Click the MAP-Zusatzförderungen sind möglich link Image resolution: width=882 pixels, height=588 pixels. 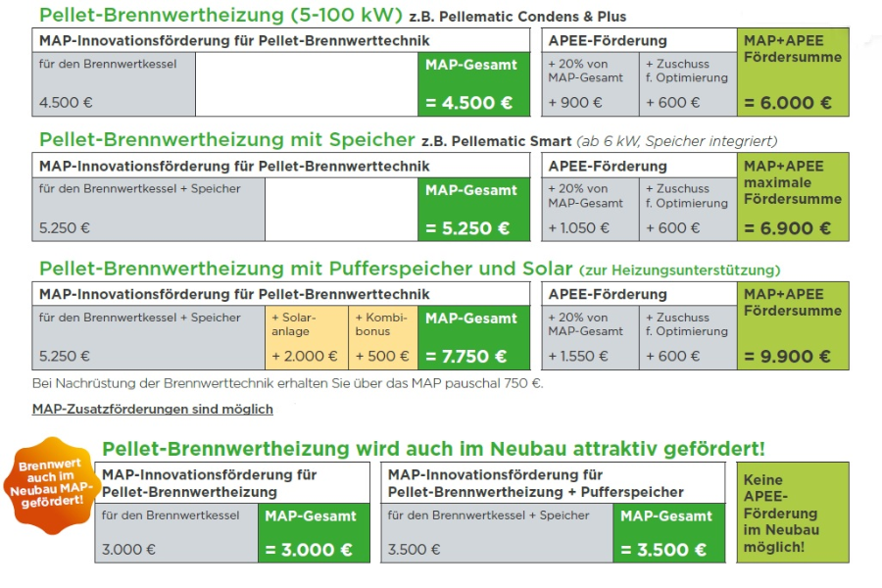(x=153, y=409)
